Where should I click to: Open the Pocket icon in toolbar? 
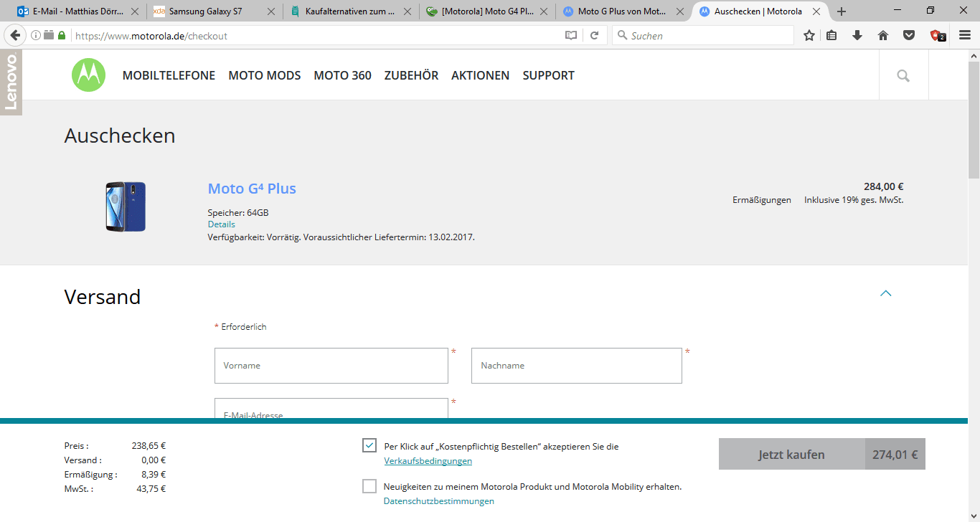coord(909,35)
